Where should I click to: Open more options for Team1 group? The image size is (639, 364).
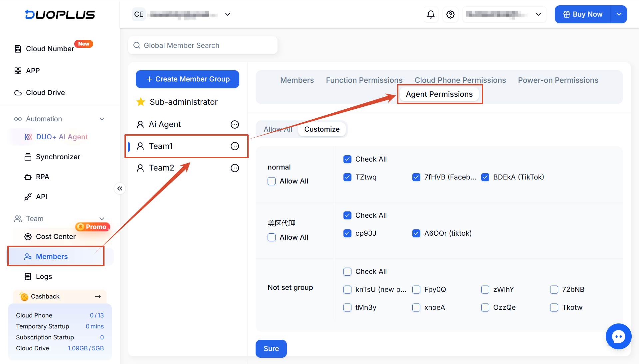[235, 146]
